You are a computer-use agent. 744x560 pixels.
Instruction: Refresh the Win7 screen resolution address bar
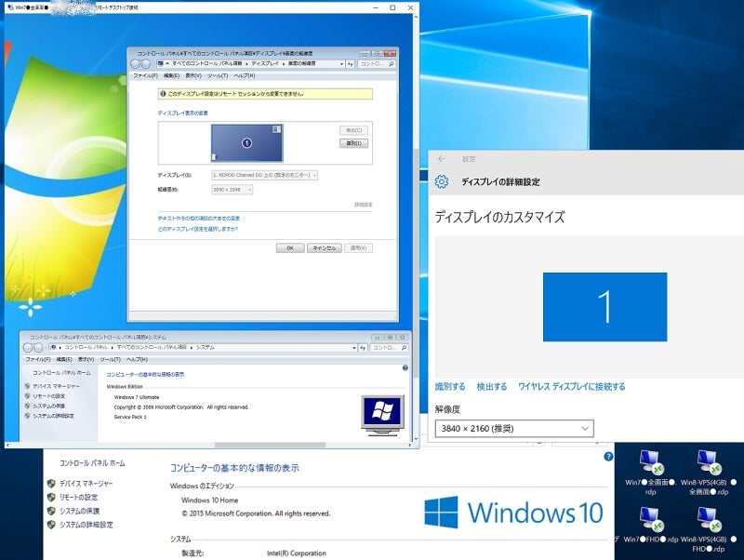[351, 64]
